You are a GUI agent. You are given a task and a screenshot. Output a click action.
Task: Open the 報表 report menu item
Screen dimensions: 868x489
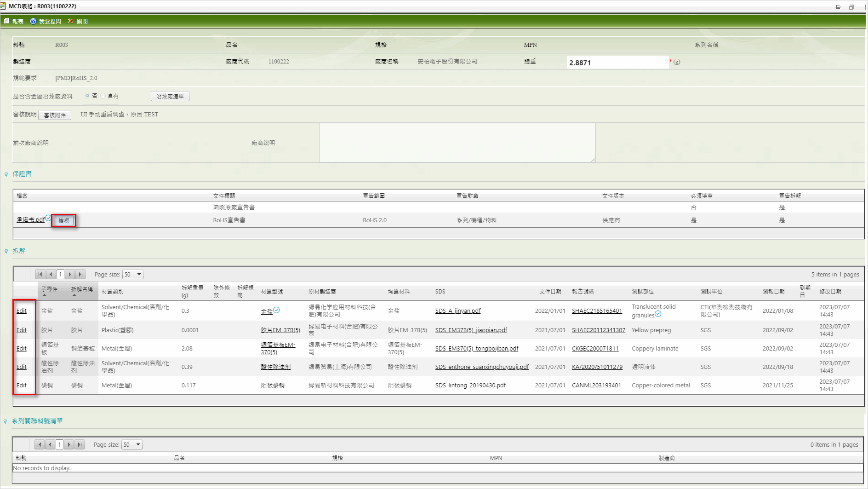point(13,21)
